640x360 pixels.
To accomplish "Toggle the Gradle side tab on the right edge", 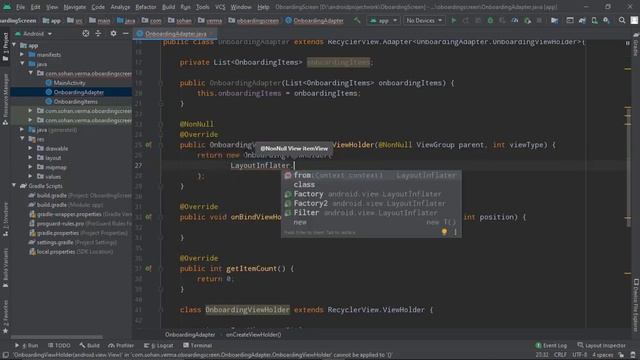I will tap(636, 45).
